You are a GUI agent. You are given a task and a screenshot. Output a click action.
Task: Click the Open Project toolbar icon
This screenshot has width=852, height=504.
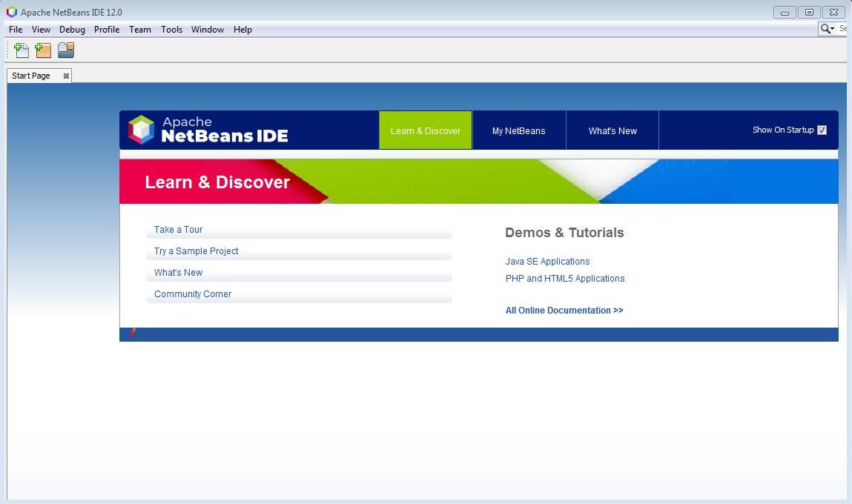tap(66, 50)
